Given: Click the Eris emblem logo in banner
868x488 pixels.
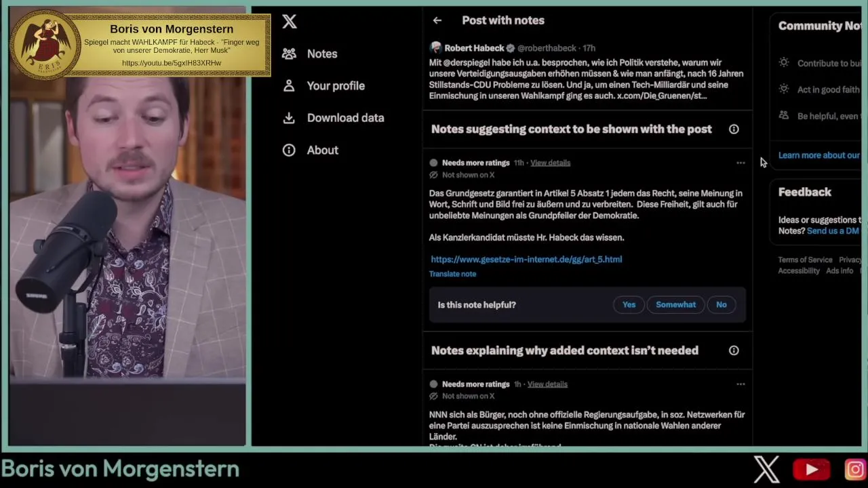Looking at the screenshot, I should click(45, 44).
